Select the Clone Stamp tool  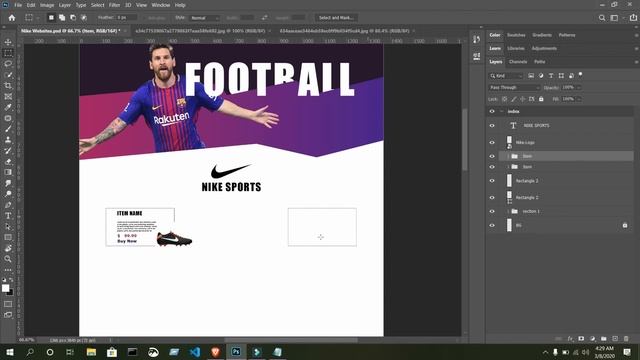point(8,140)
